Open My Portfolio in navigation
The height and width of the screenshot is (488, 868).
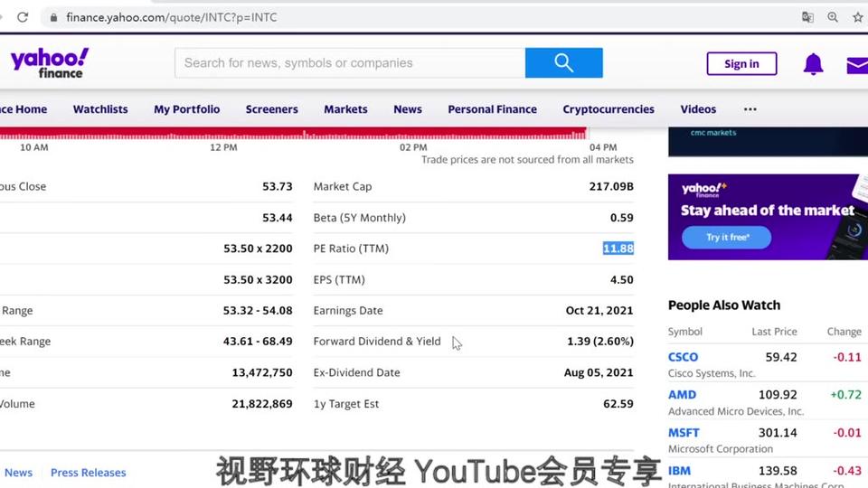click(186, 109)
